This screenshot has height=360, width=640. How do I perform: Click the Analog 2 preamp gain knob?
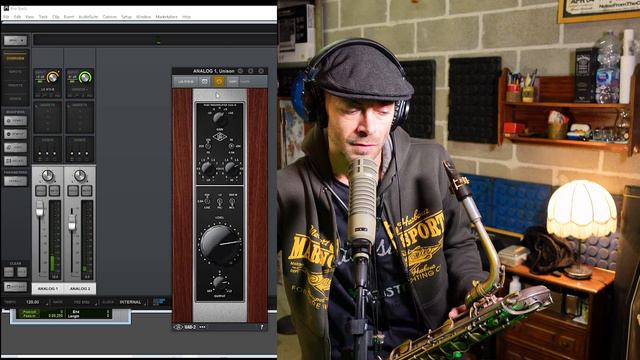tap(85, 77)
